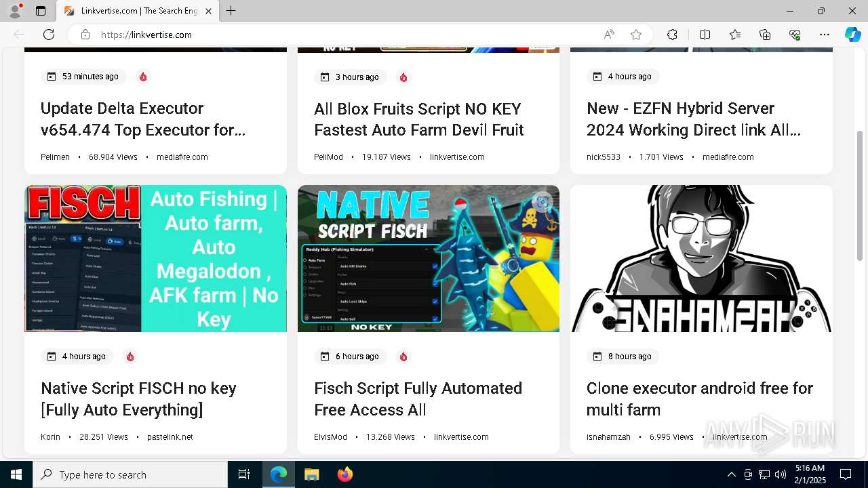Close the Linkvertise.com tab
868x488 pixels.
click(208, 11)
